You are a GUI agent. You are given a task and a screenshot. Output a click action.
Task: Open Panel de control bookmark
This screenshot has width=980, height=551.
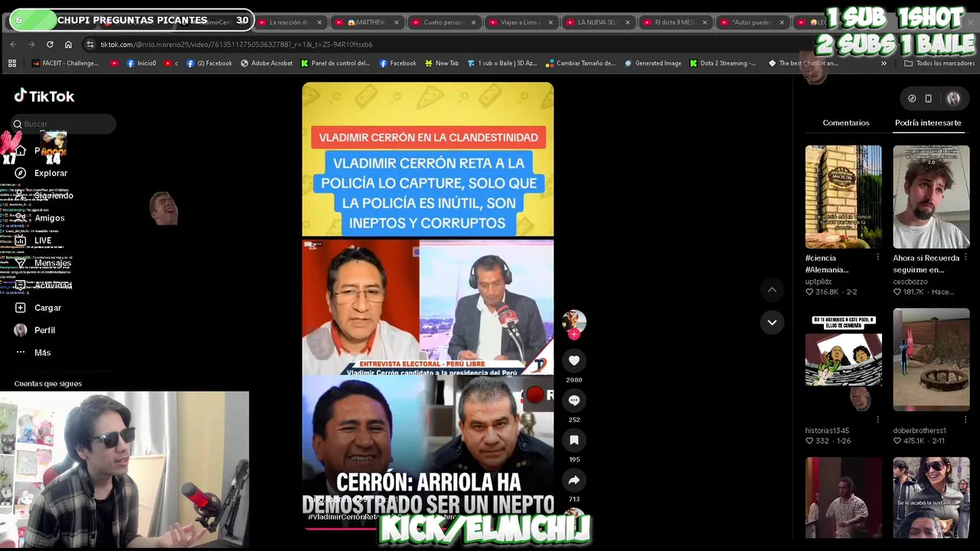pyautogui.click(x=335, y=64)
